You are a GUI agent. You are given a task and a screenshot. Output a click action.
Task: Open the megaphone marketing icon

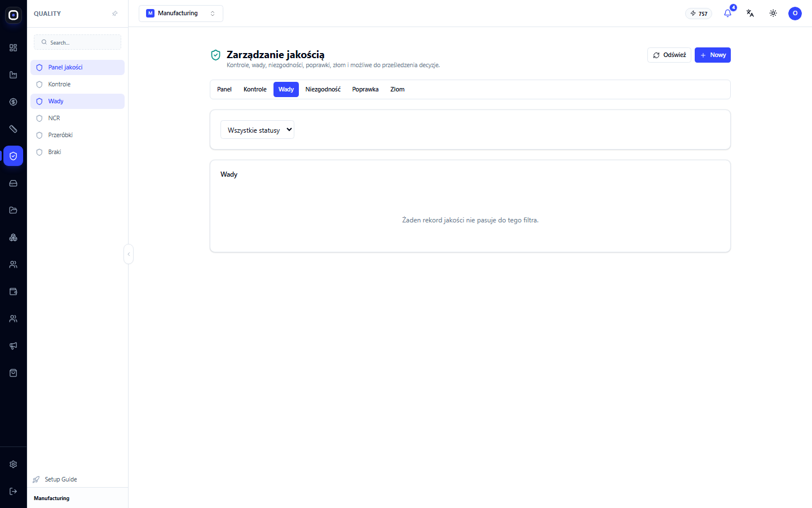coord(14,346)
